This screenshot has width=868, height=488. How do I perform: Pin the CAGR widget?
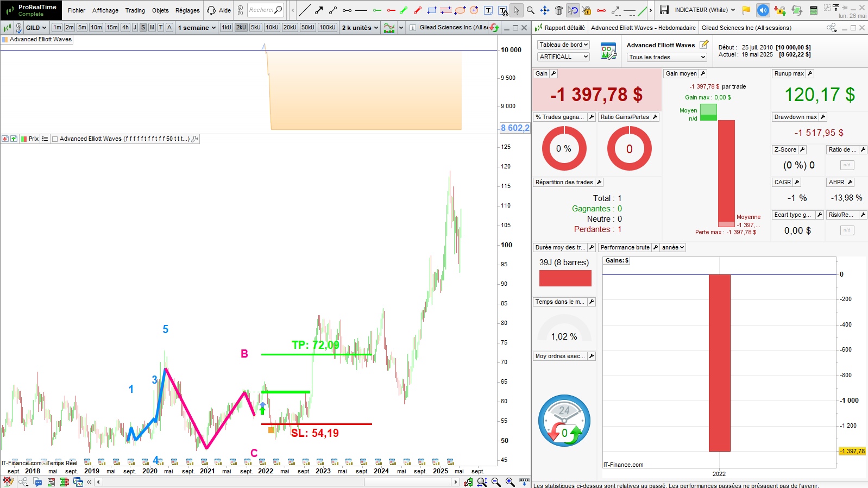tap(797, 182)
